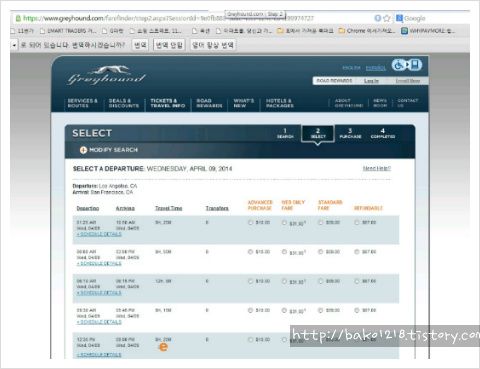Viewport: 480px width, 369px height.
Task: Expand Schedule Details for 8 AM departure
Action: 99,293
